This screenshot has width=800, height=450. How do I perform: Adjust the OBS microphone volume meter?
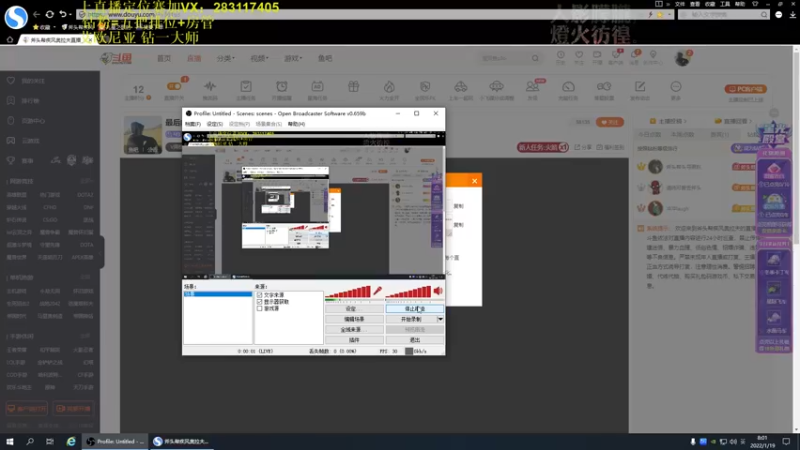point(348,292)
